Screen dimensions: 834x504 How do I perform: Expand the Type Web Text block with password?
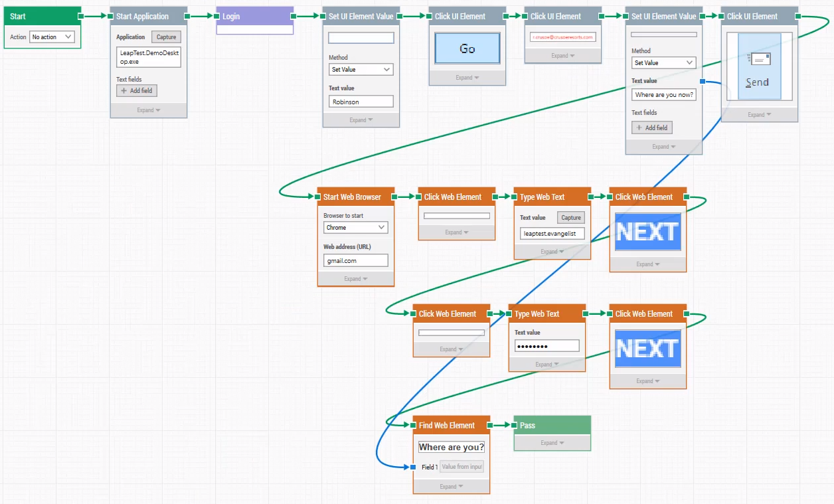click(x=547, y=365)
